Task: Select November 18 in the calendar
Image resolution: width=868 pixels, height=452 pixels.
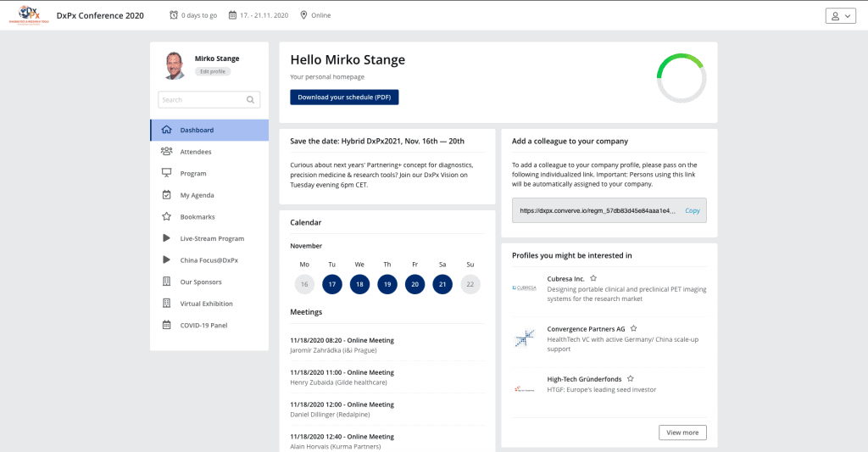Action: coord(359,284)
